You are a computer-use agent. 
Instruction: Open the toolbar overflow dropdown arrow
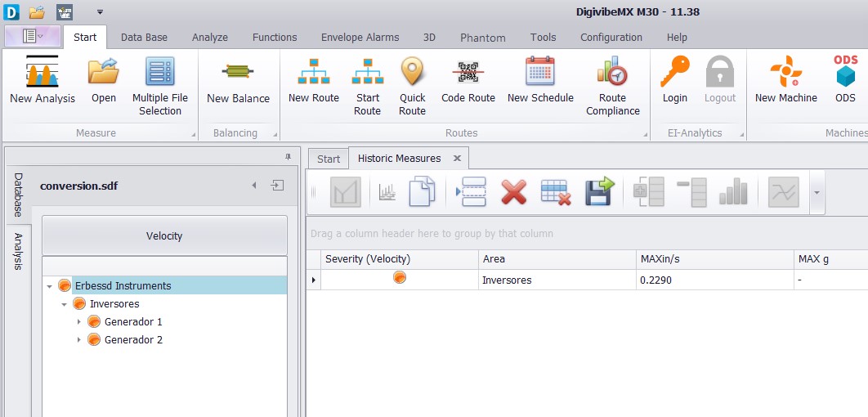(817, 193)
